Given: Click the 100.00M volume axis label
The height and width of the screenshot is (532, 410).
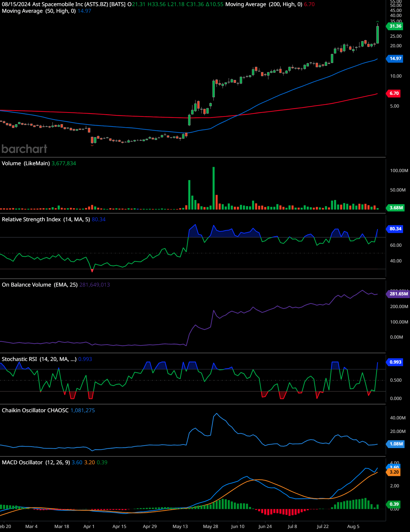Looking at the screenshot, I should (x=399, y=171).
